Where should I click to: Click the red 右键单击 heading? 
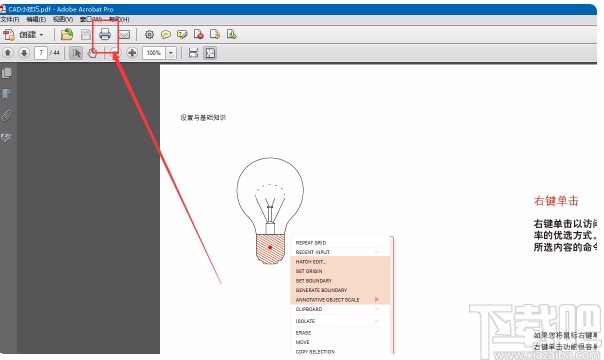click(556, 201)
